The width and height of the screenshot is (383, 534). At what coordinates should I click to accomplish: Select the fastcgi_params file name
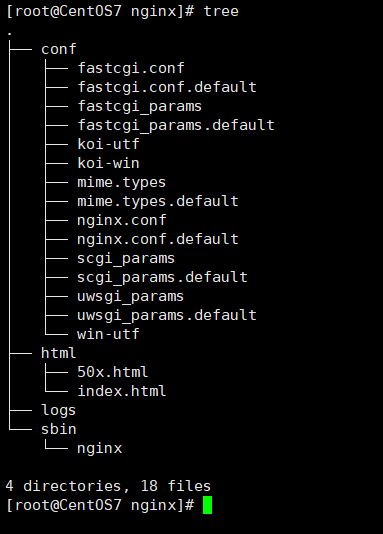point(140,107)
